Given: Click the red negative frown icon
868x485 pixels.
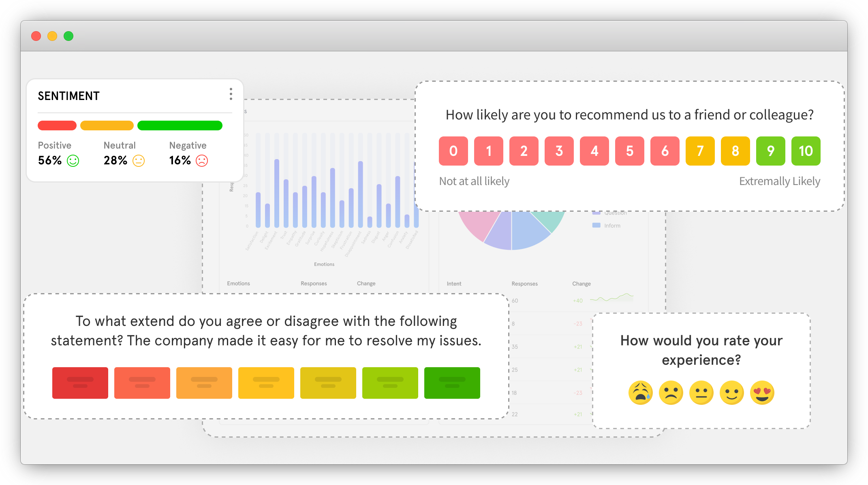Looking at the screenshot, I should coord(202,161).
